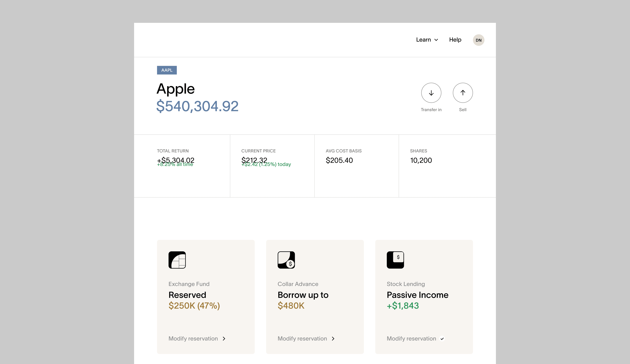The width and height of the screenshot is (630, 364).
Task: Click the Sell label
Action: click(x=463, y=110)
